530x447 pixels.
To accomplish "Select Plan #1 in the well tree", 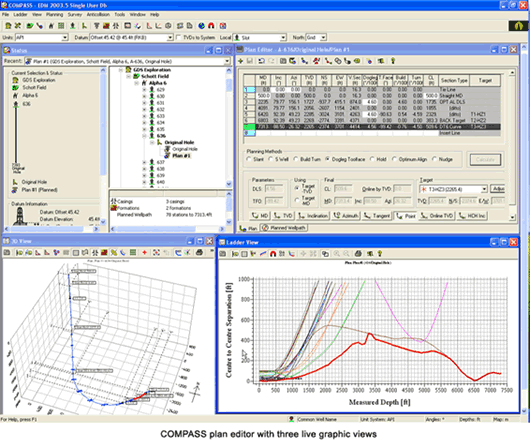I will (181, 156).
